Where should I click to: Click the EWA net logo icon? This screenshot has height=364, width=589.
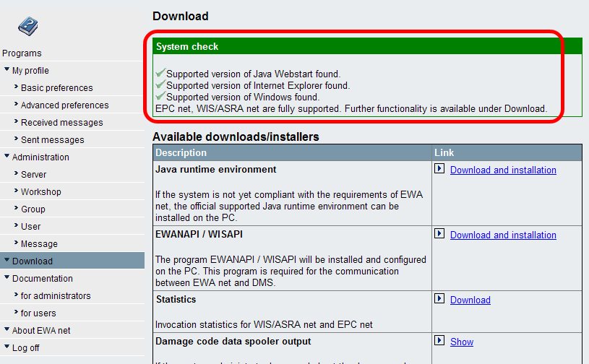pos(28,27)
